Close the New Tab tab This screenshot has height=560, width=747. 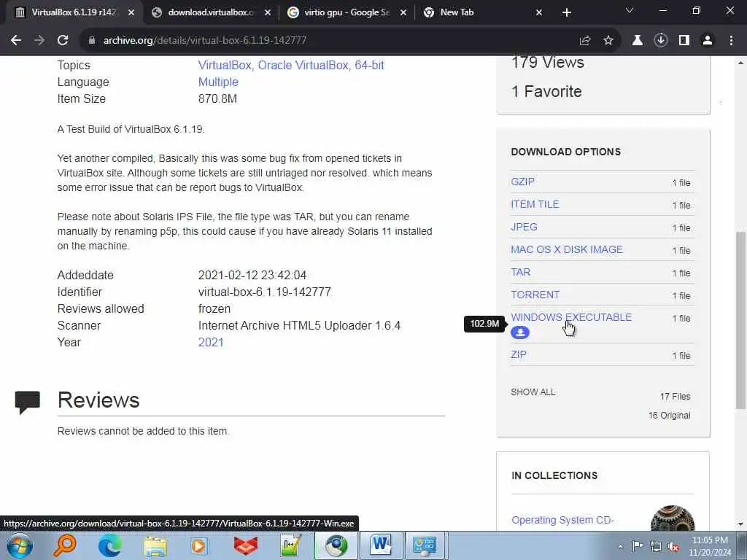(539, 12)
